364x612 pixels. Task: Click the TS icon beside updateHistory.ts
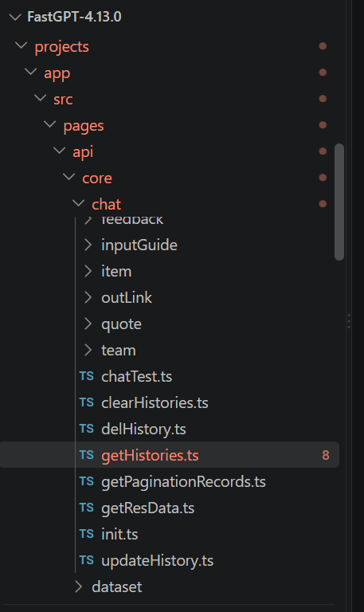point(87,560)
